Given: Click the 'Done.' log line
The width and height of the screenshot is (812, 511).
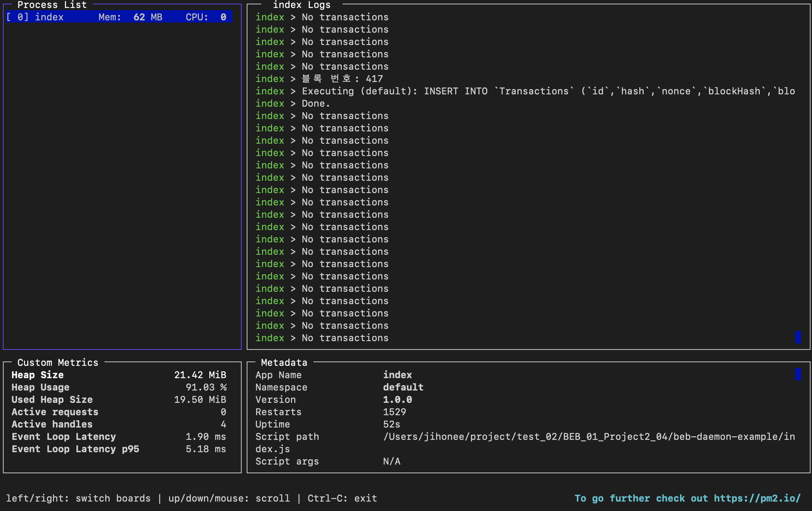Looking at the screenshot, I should [x=315, y=103].
